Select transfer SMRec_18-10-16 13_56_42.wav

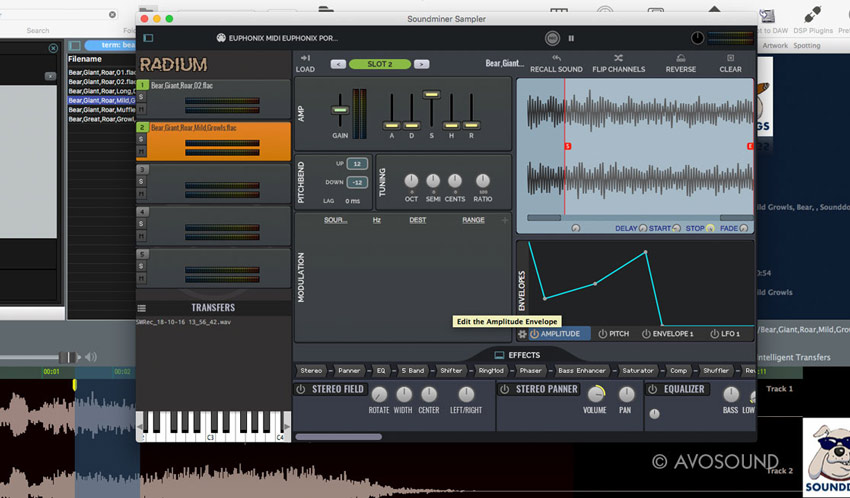(x=184, y=322)
